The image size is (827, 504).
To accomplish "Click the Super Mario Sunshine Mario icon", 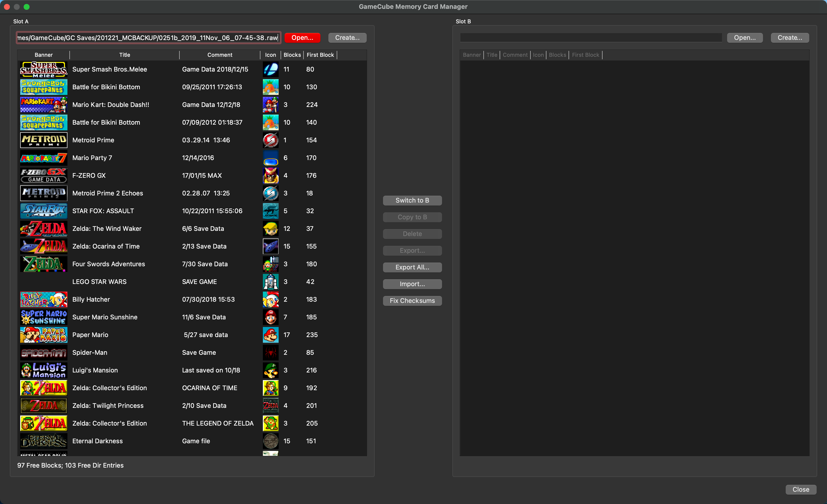I will click(270, 317).
